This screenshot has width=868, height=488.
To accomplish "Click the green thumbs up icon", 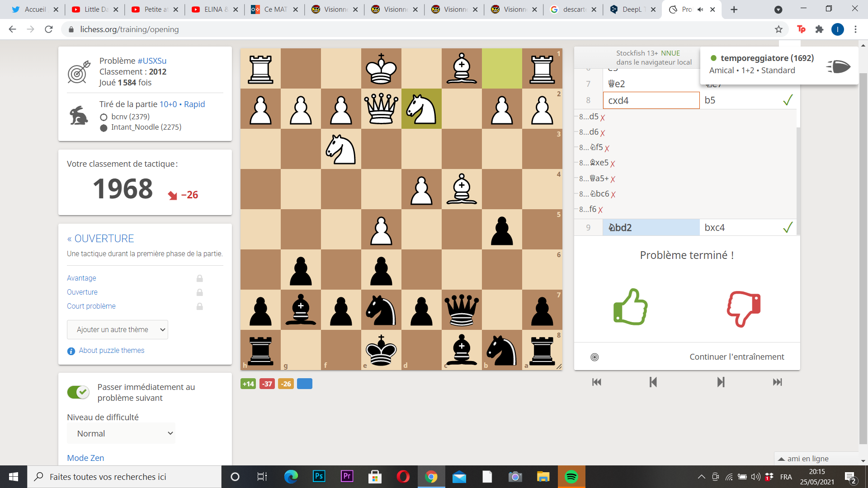I will [630, 307].
